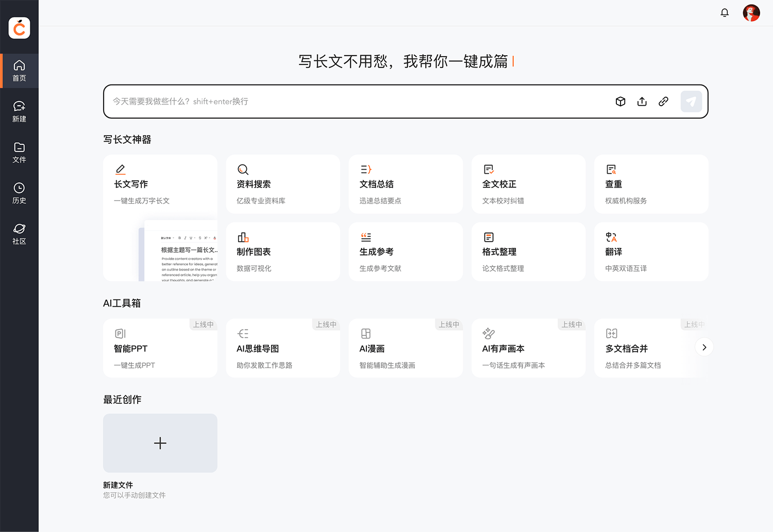
Task: Open the 制作图表 chart tool
Action: coord(282,252)
